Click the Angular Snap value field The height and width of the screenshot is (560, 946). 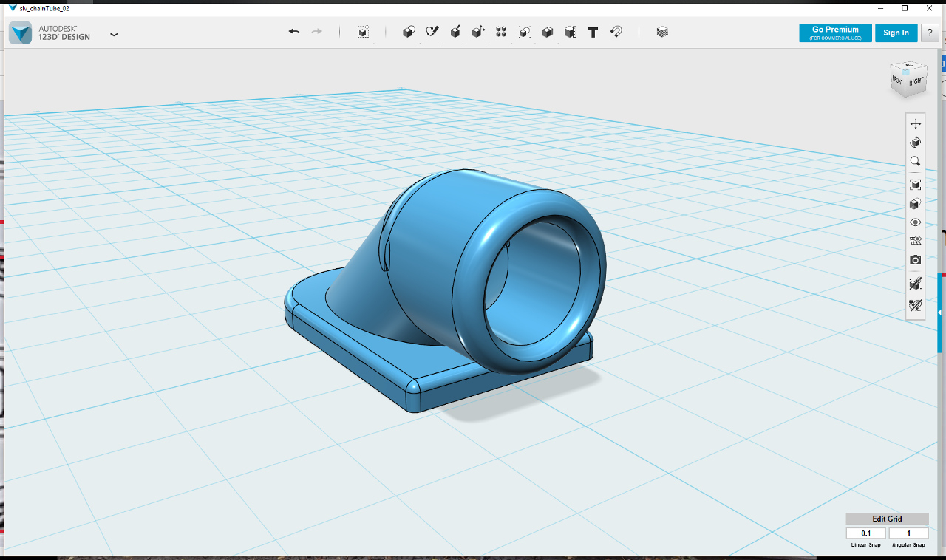908,533
